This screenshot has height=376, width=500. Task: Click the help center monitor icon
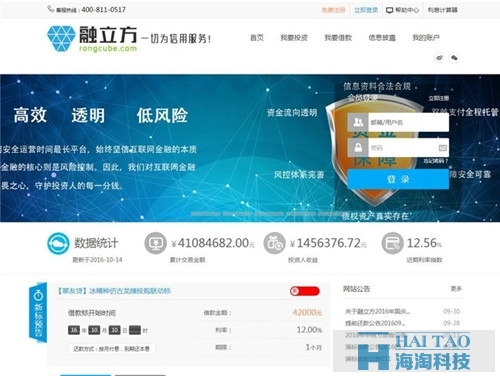pyautogui.click(x=389, y=10)
